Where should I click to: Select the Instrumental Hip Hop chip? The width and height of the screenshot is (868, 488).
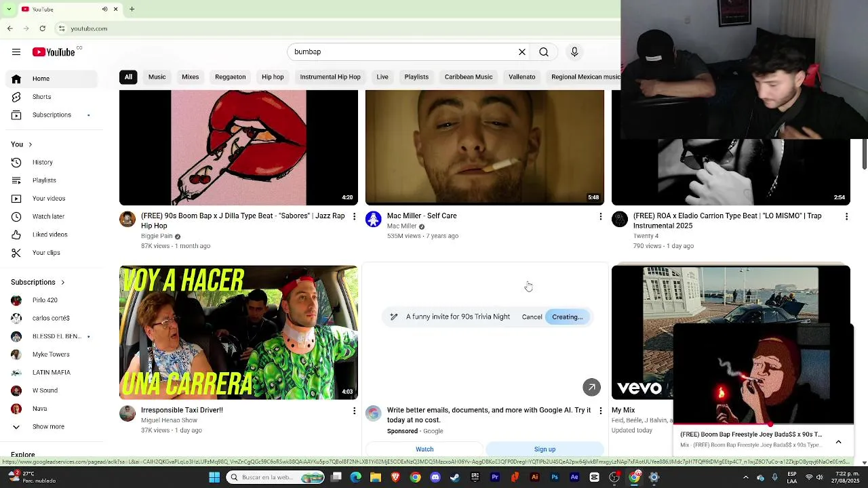pyautogui.click(x=330, y=77)
